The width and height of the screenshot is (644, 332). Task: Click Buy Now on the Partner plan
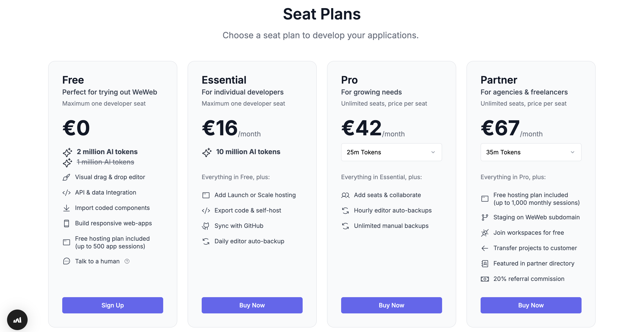click(531, 305)
